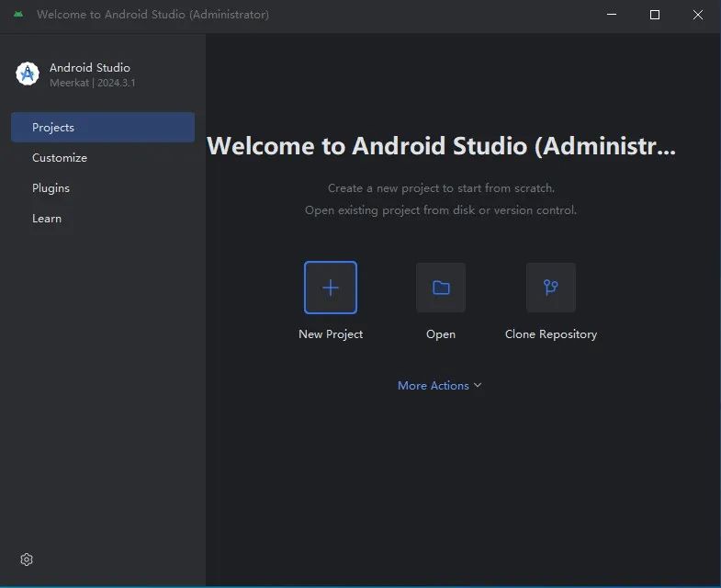Click the Meerkat | 2024.3.1 version text
This screenshot has height=588, width=721.
coord(93,83)
